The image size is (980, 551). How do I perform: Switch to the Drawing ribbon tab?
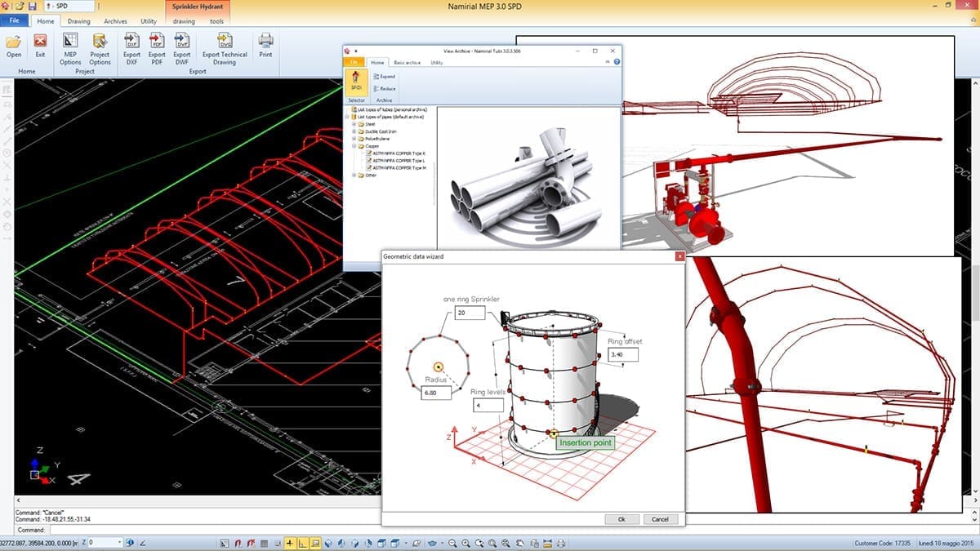[79, 21]
